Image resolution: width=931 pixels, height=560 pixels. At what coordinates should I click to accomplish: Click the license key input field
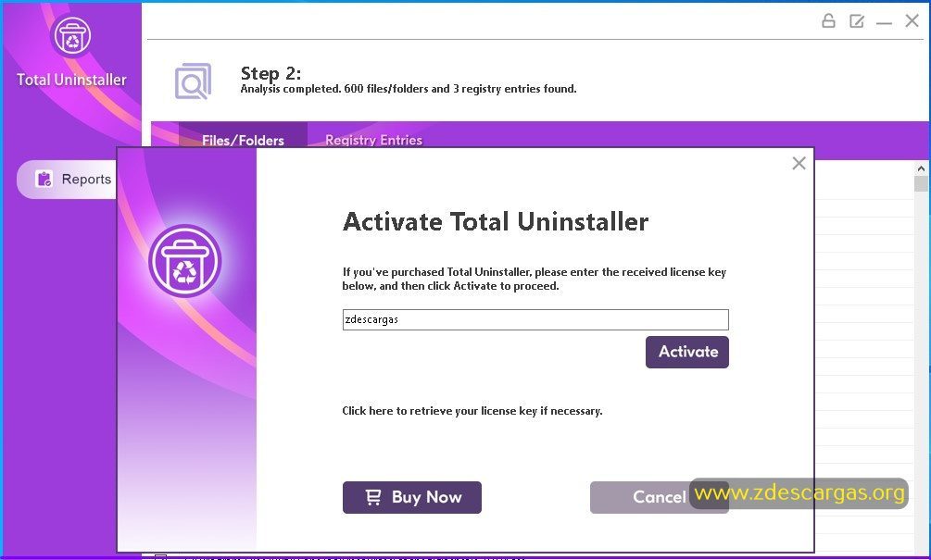coord(535,319)
